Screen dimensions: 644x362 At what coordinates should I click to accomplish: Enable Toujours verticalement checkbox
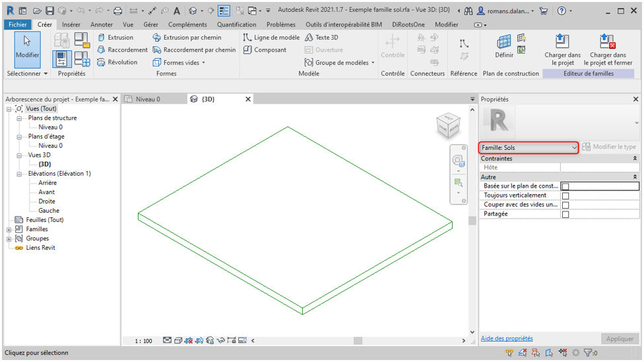(x=565, y=196)
